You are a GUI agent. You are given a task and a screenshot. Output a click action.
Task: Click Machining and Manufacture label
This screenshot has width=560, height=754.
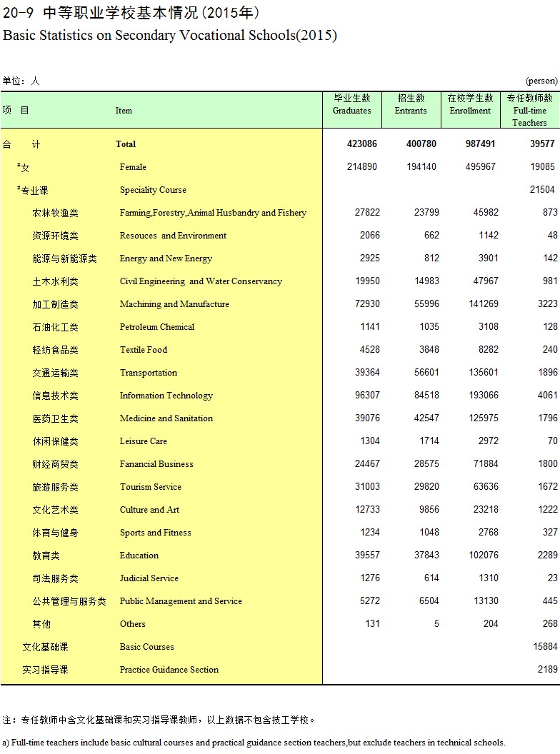[x=174, y=304]
